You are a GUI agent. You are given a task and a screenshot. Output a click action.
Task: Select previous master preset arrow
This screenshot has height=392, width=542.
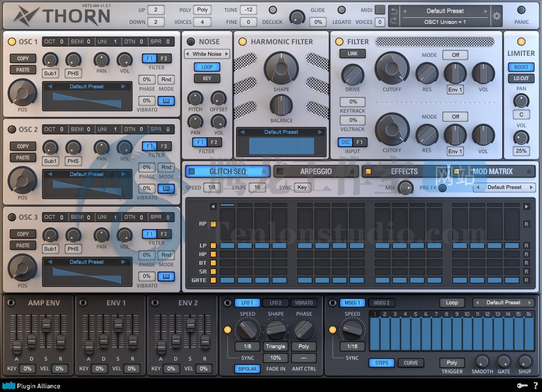tap(404, 11)
